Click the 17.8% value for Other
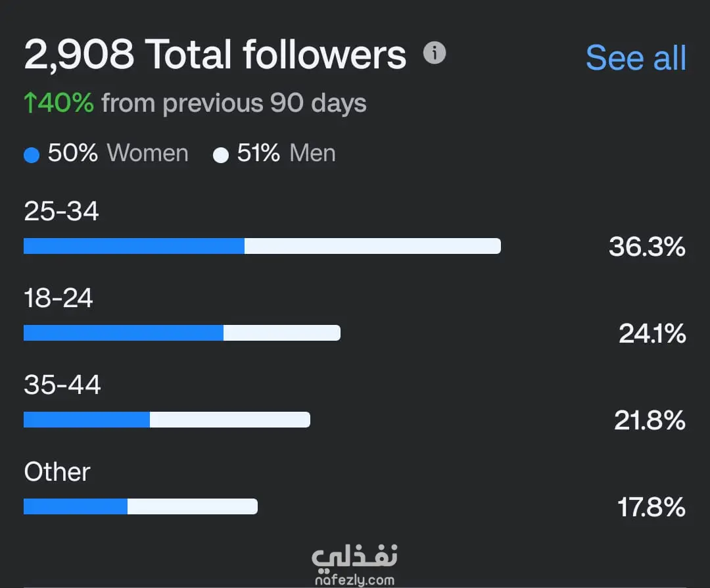Viewport: 710px width, 588px height. coord(651,507)
